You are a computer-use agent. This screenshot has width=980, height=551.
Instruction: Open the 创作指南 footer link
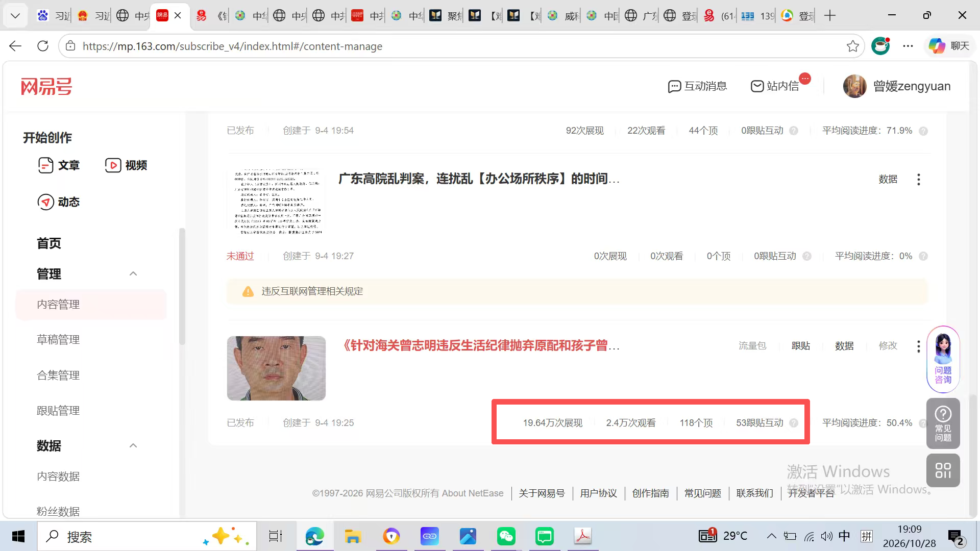click(650, 493)
